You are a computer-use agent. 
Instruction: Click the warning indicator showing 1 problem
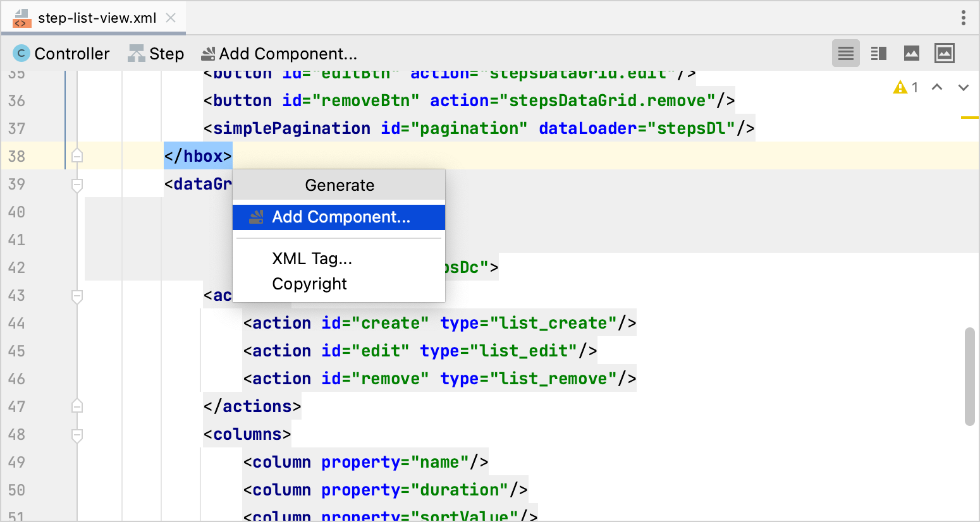(x=905, y=87)
